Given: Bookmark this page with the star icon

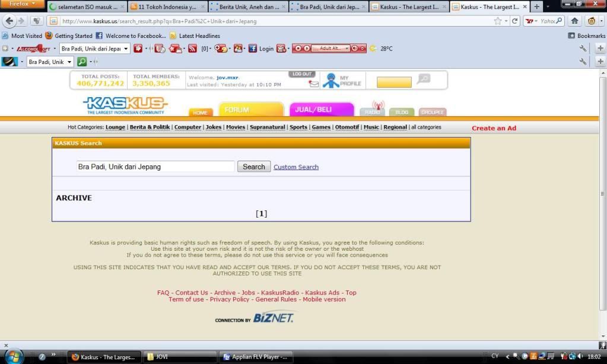Looking at the screenshot, I should tap(498, 21).
